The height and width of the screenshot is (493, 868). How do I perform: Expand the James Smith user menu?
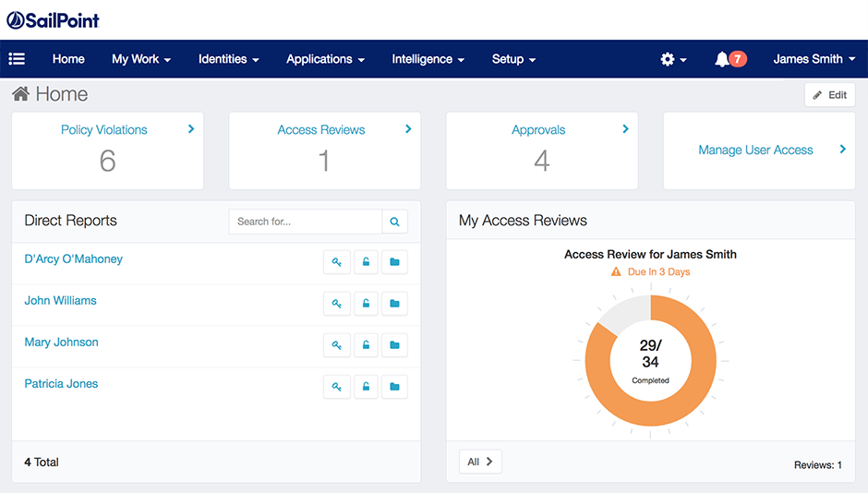pyautogui.click(x=814, y=59)
